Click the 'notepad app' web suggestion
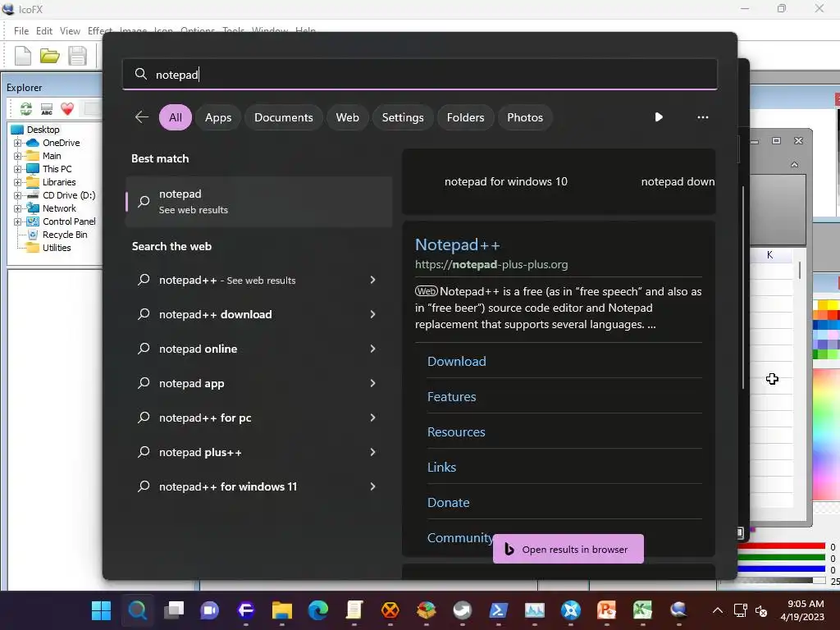The height and width of the screenshot is (630, 840). tap(259, 384)
